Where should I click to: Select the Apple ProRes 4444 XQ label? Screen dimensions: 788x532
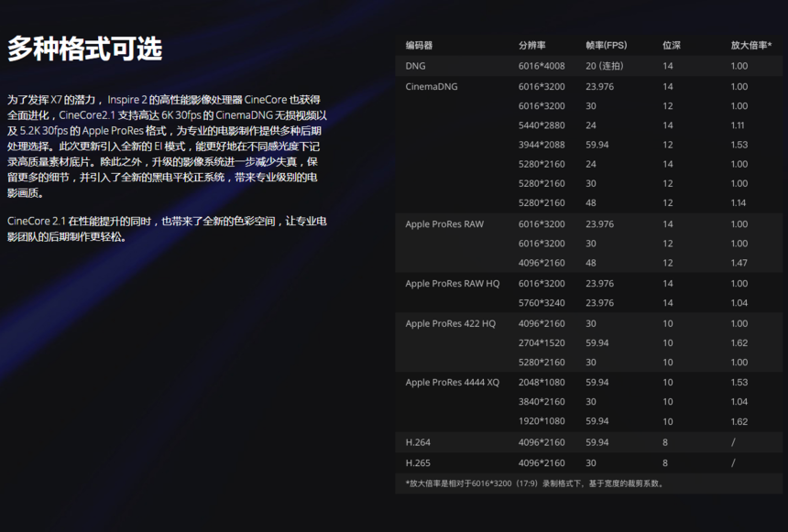(453, 383)
